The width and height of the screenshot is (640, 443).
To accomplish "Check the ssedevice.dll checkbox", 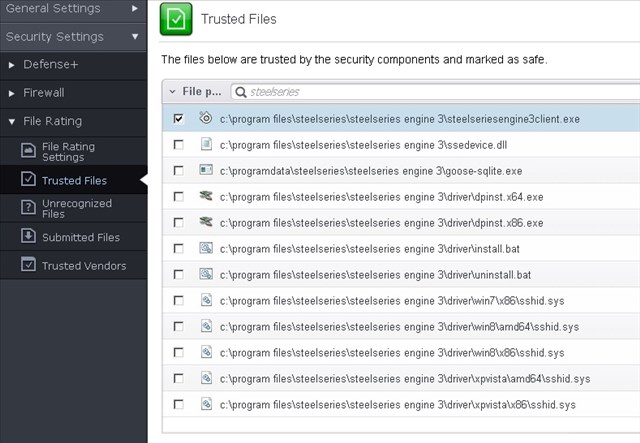I will pos(178,145).
